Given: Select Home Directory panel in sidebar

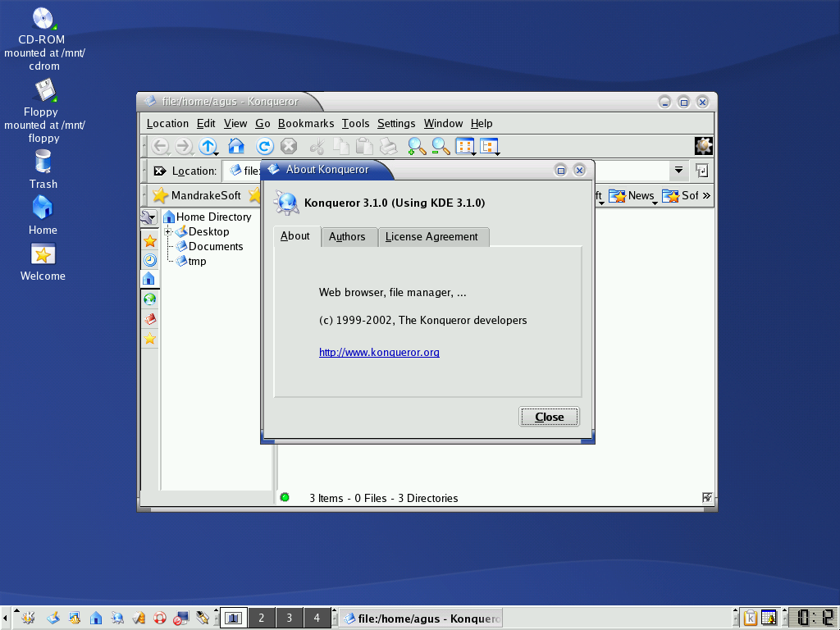Looking at the screenshot, I should (x=149, y=279).
